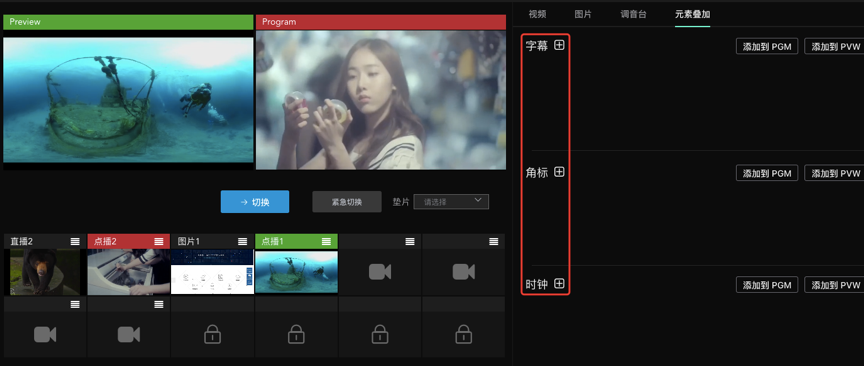This screenshot has height=366, width=864.
Task: Select the 直播2 bear thumbnail
Action: click(45, 272)
